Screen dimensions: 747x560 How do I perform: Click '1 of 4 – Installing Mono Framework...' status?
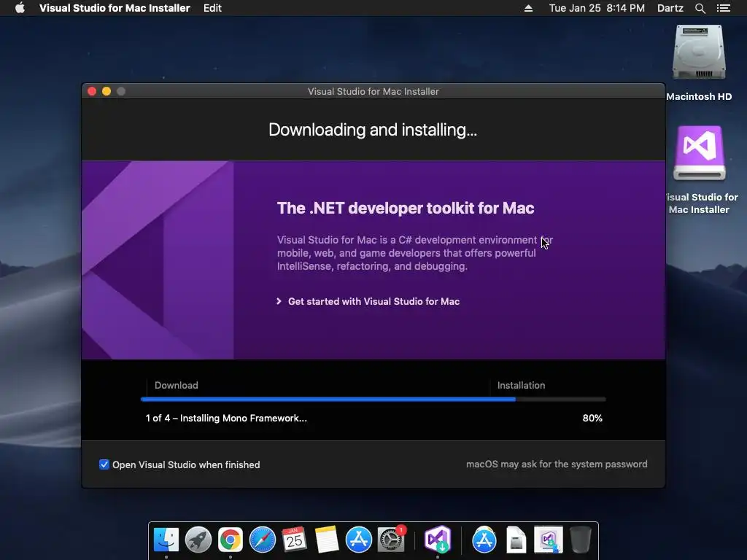tap(226, 418)
